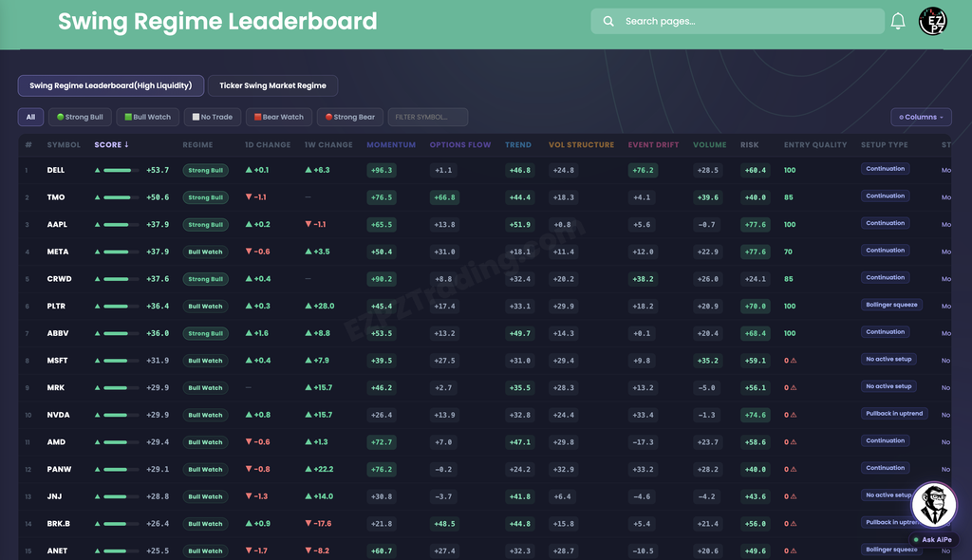Sort by the Vol Structure column
Screen dimensions: 972x560
pos(582,144)
